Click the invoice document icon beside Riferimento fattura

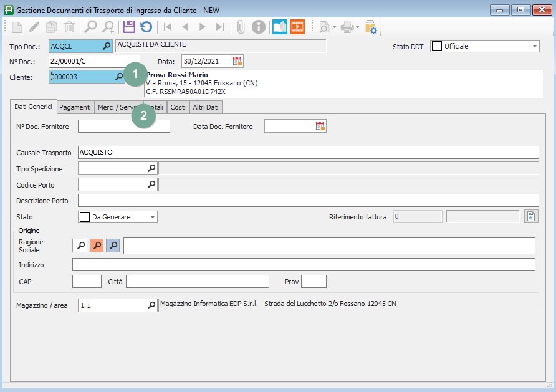pyautogui.click(x=531, y=217)
